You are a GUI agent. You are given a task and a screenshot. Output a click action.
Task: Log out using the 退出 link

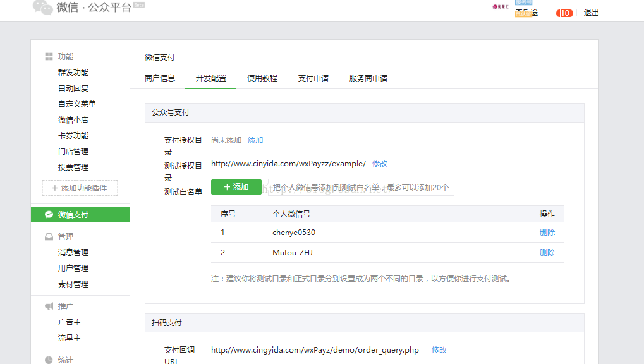(592, 13)
